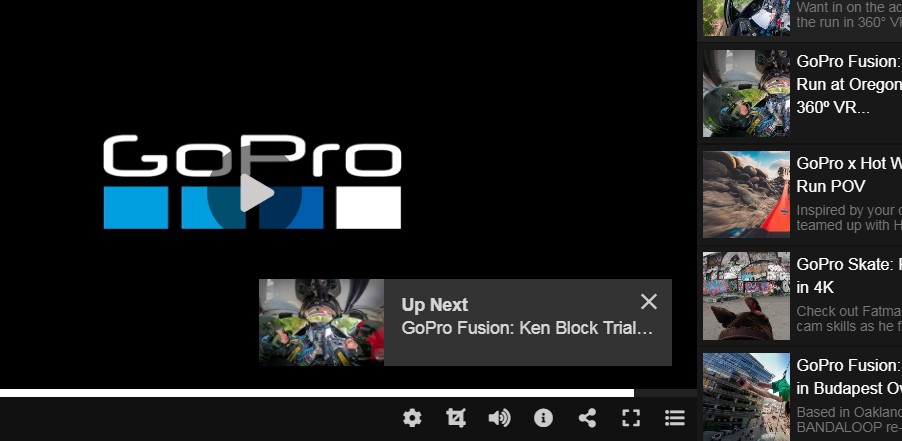Image resolution: width=902 pixels, height=441 pixels.
Task: Open skate park graffiti thumbnail
Action: (x=746, y=296)
